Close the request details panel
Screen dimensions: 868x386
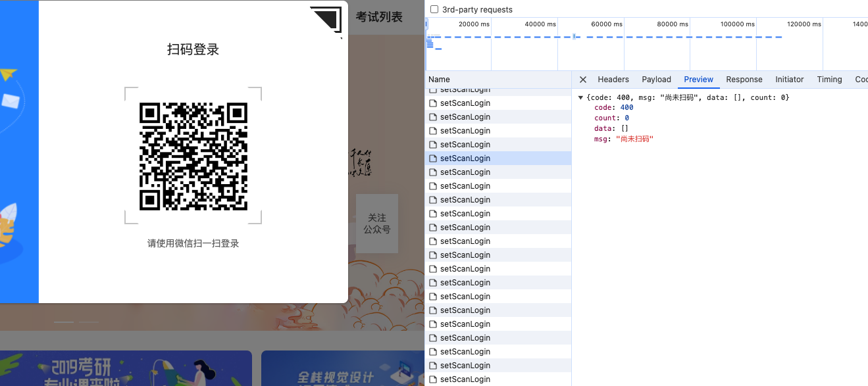(583, 80)
